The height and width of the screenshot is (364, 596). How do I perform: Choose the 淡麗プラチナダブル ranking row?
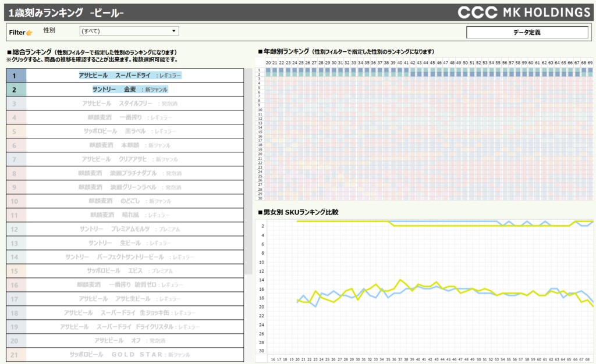pyautogui.click(x=125, y=173)
